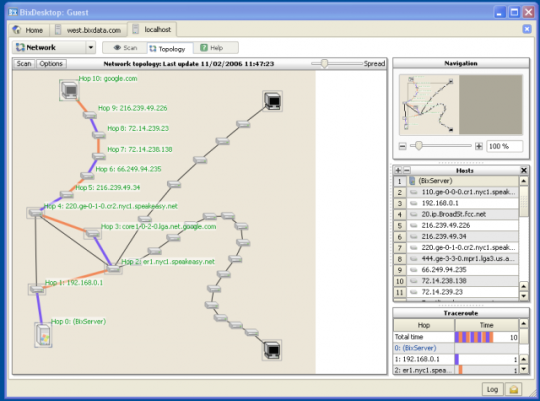
Task: Open the Scan view tab with eye icon
Action: point(125,48)
